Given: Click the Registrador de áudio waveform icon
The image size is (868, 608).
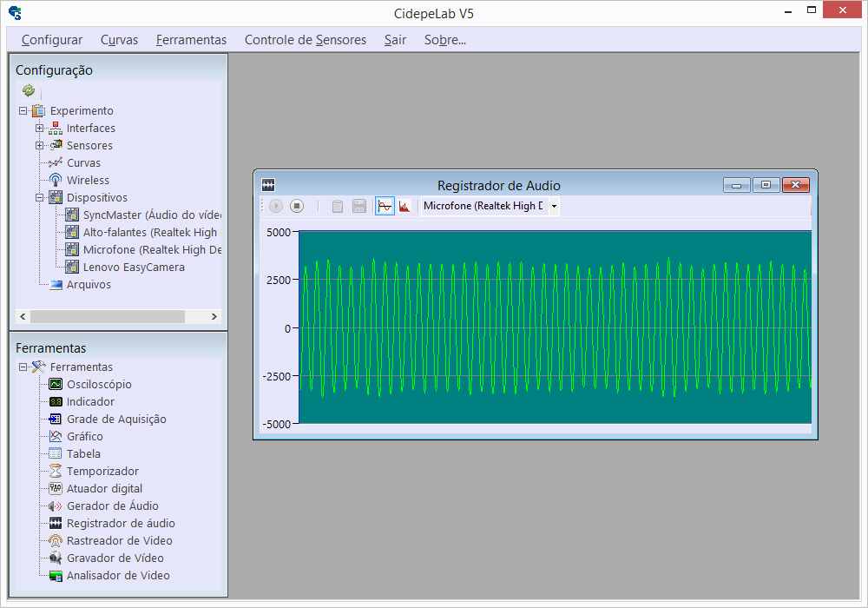Looking at the screenshot, I should coord(56,523).
